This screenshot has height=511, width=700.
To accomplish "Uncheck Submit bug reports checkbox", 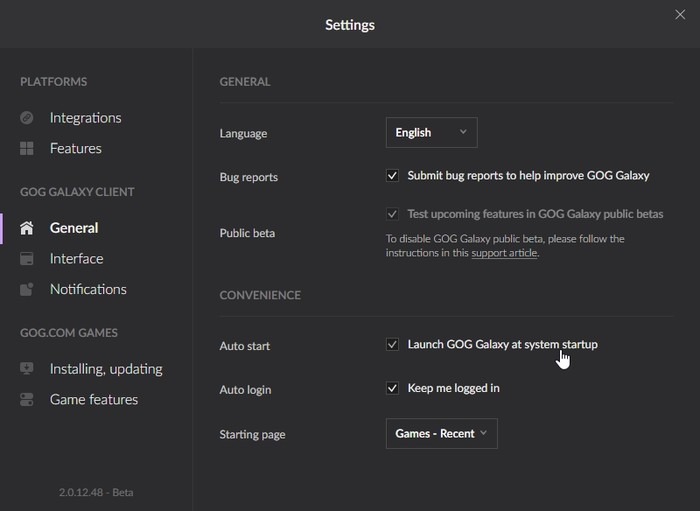I will (x=392, y=175).
